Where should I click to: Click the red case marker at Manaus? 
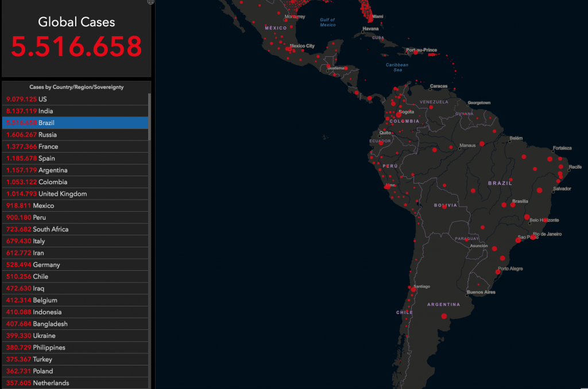(482, 143)
